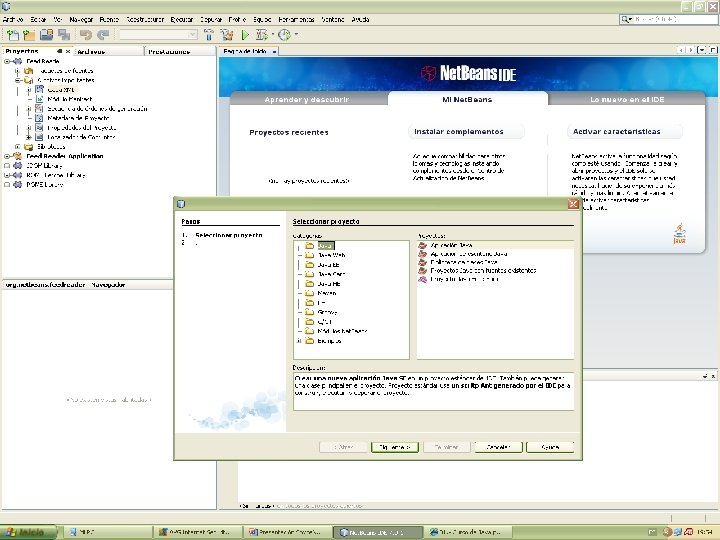Screen dimensions: 720x540
Task: Open the Debug button dropdown arrow
Action: coord(272,34)
